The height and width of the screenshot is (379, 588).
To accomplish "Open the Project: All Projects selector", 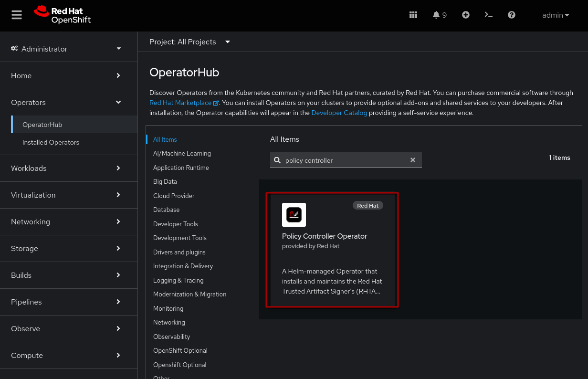I will [189, 42].
